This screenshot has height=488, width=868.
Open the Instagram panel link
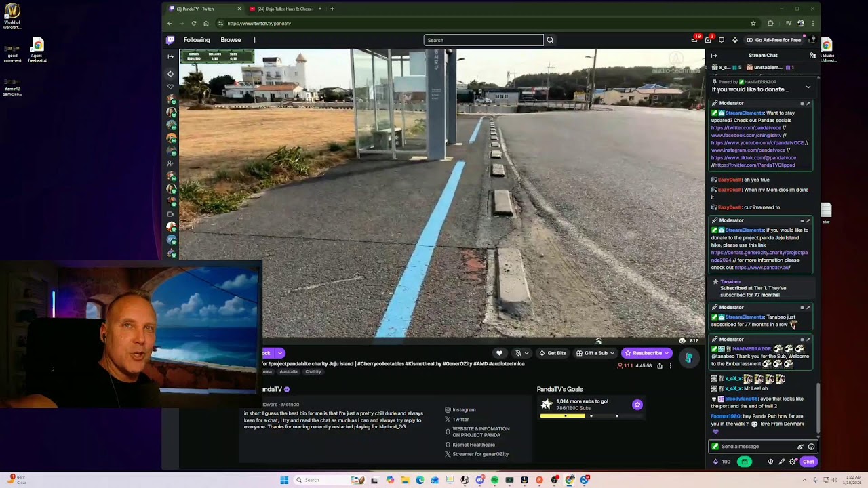pos(460,410)
